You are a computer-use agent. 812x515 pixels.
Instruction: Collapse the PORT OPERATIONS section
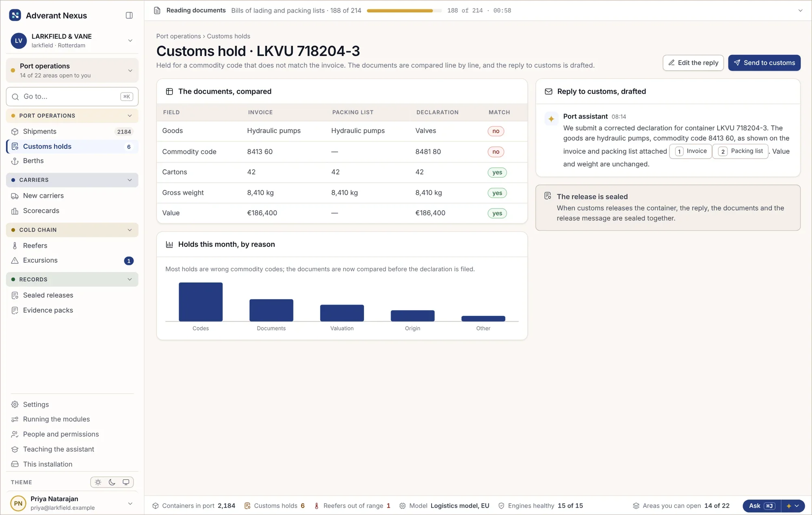130,116
